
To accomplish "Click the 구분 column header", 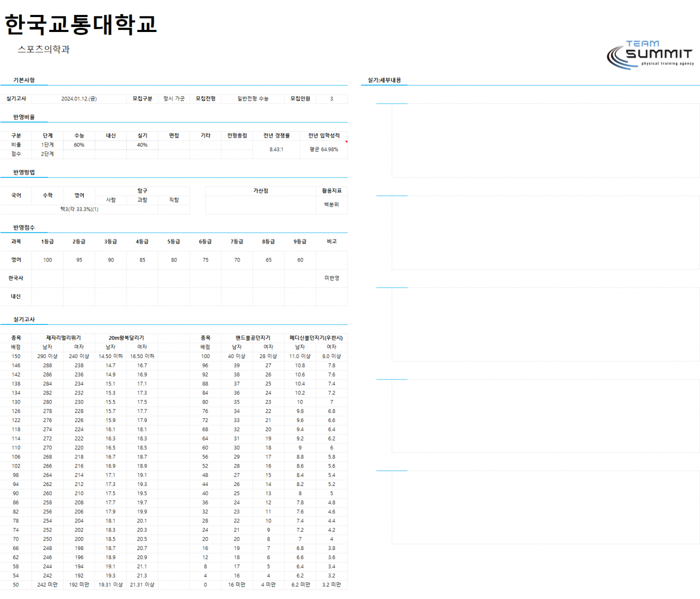I will (x=16, y=135).
